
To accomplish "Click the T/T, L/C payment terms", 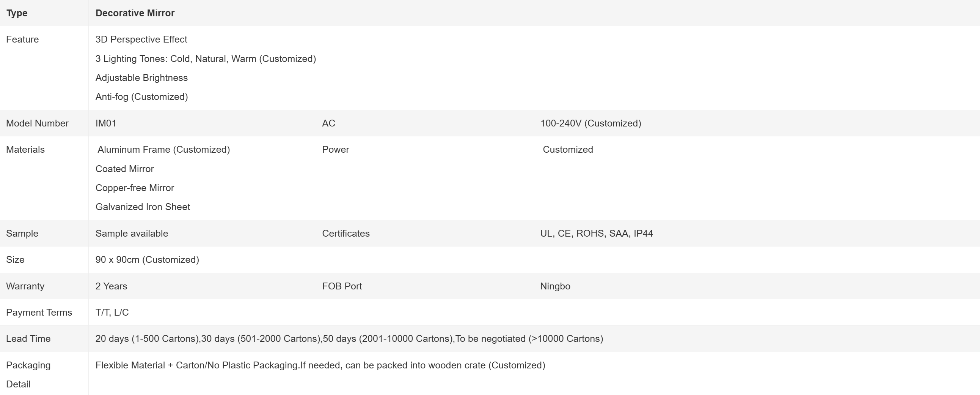I will pos(112,312).
